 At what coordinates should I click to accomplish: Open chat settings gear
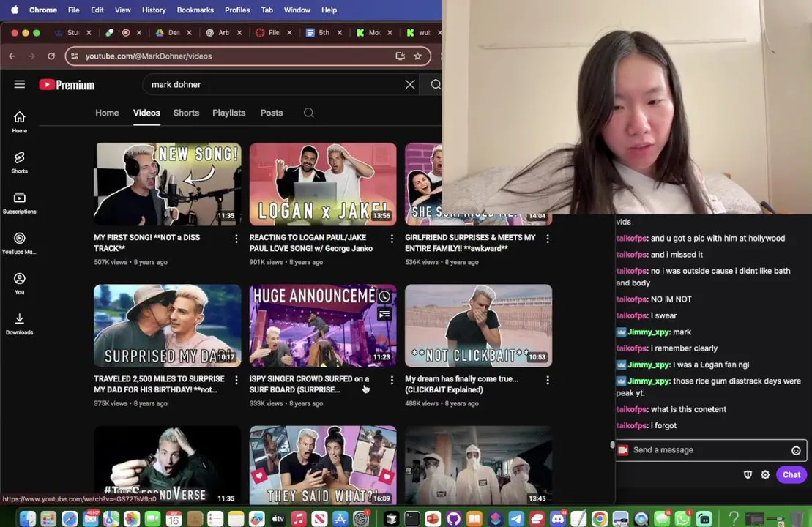(765, 475)
